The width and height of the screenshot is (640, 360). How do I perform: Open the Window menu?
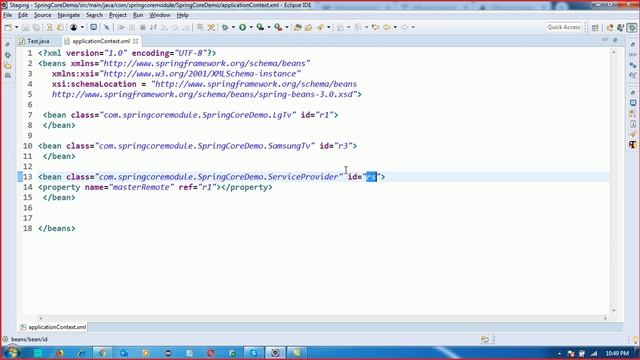click(160, 15)
